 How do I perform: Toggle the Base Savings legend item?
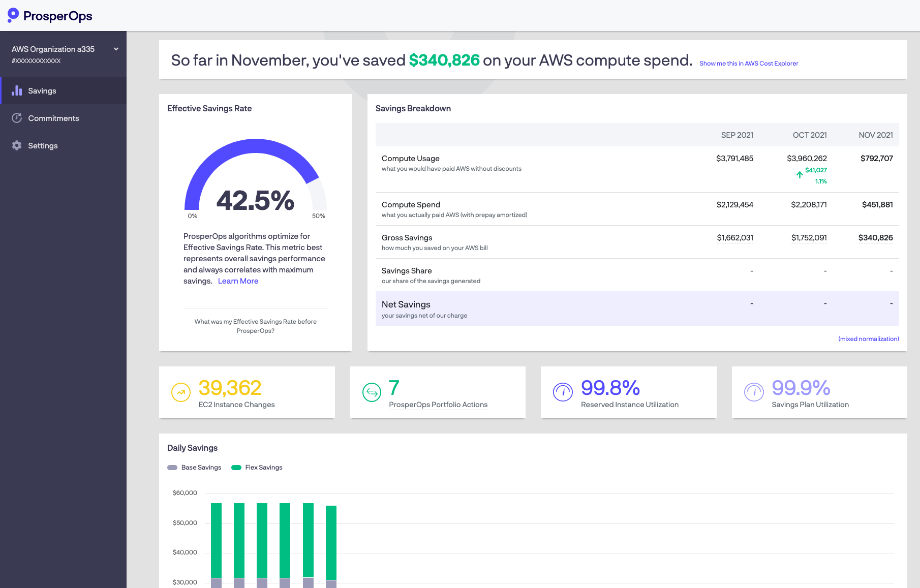coord(194,467)
